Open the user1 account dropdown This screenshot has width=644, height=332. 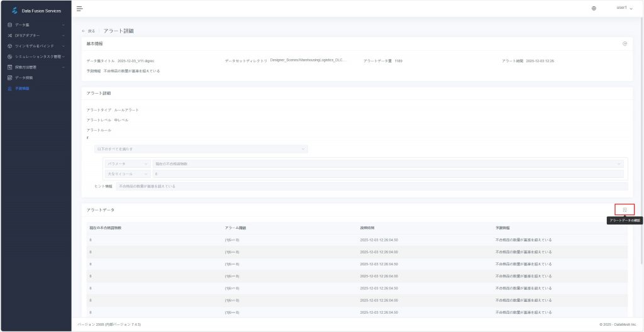tap(624, 8)
